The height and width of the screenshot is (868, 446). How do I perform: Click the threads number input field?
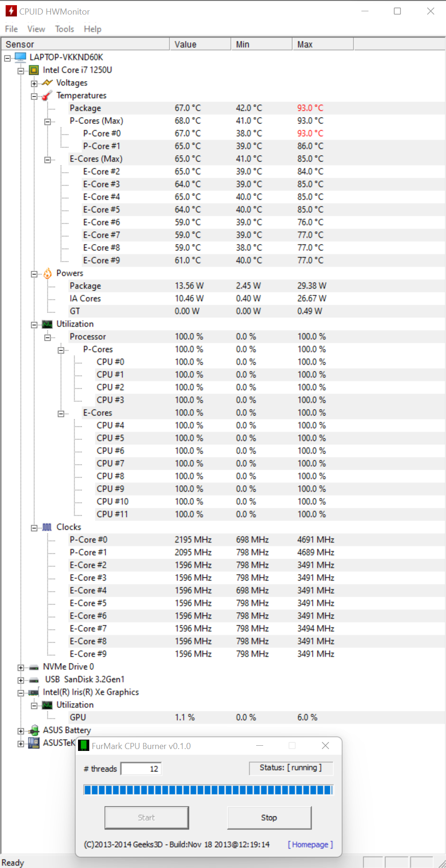coord(141,769)
